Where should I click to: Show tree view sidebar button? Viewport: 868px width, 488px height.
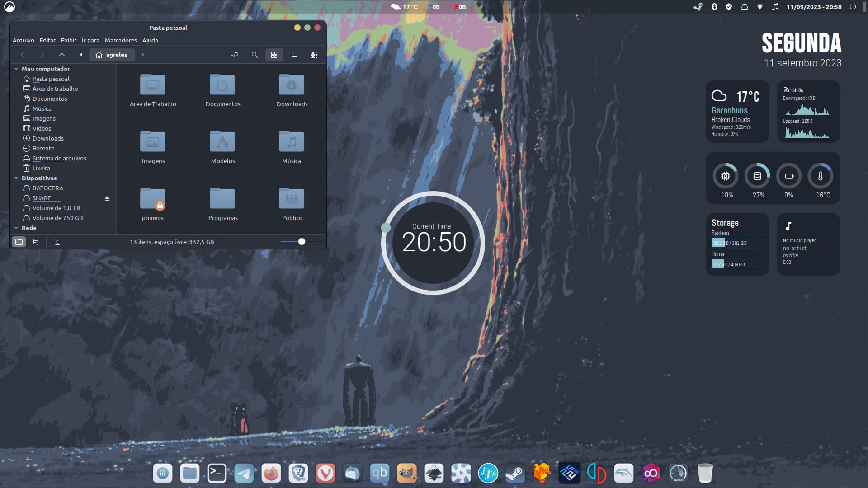(x=36, y=242)
